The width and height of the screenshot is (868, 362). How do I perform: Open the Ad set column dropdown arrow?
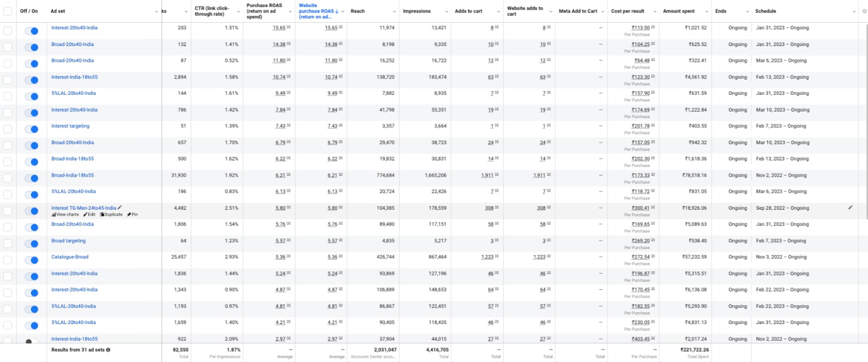point(156,11)
